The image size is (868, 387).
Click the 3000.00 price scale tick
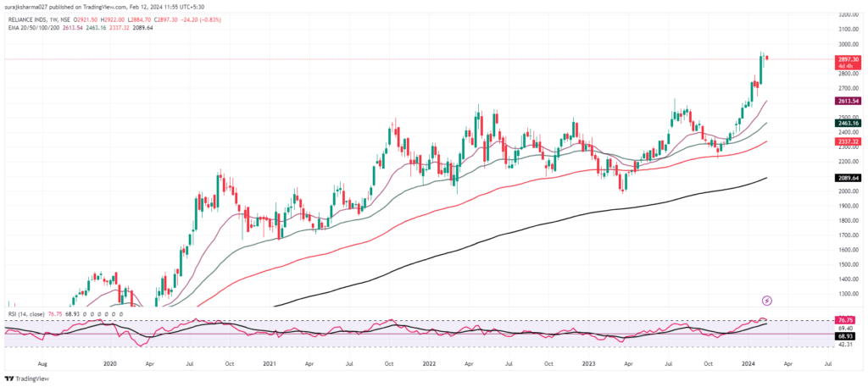tap(847, 44)
